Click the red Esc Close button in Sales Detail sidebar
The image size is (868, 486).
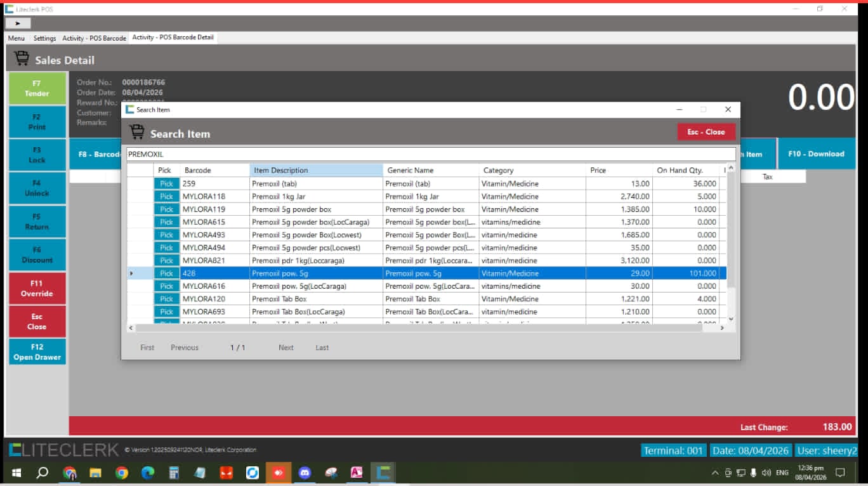[37, 322]
